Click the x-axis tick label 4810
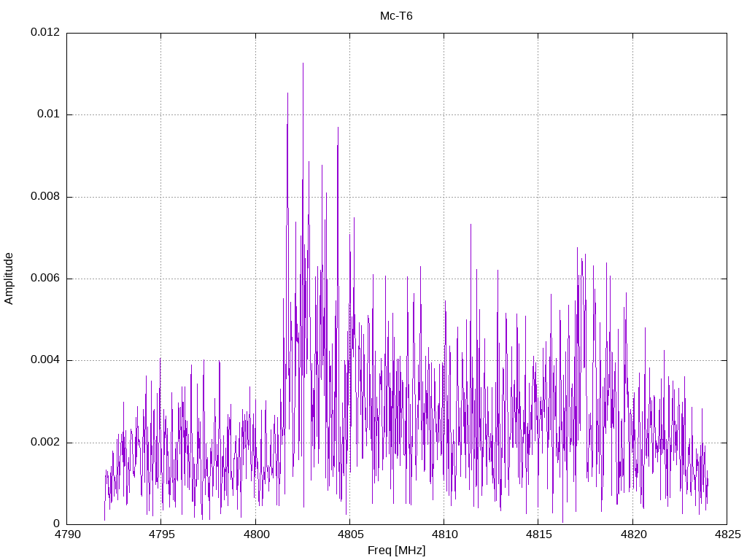Viewport: 747px width, 560px height. 444,534
